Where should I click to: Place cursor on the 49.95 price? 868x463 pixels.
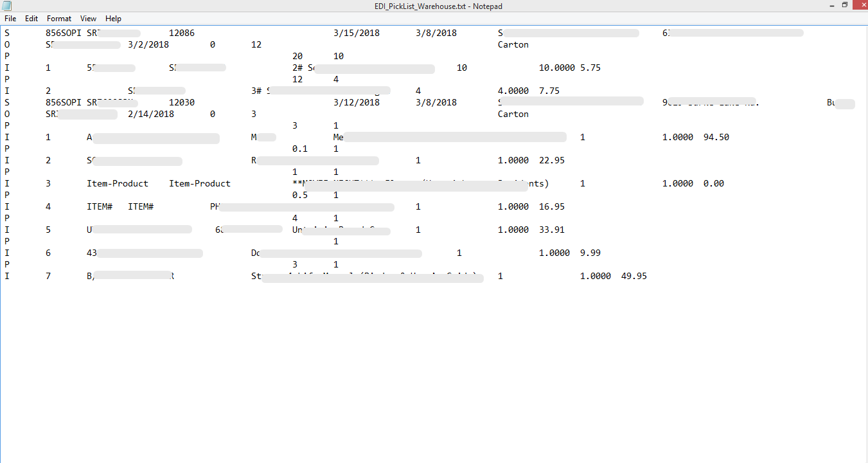point(634,276)
